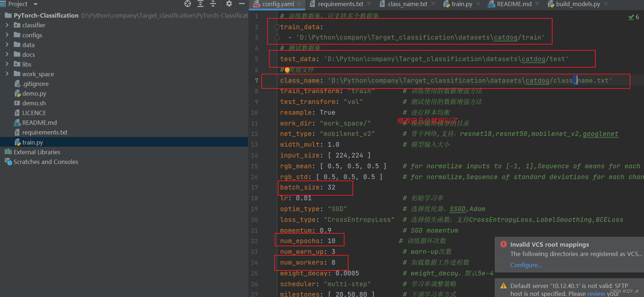
Task: Select PyTorch-Classification project root
Action: [x=46, y=15]
